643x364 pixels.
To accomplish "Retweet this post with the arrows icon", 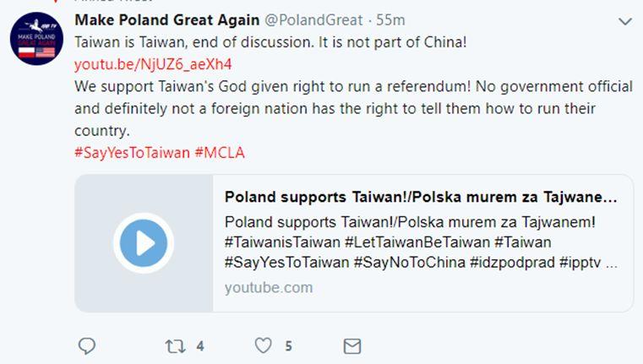I will click(x=175, y=345).
